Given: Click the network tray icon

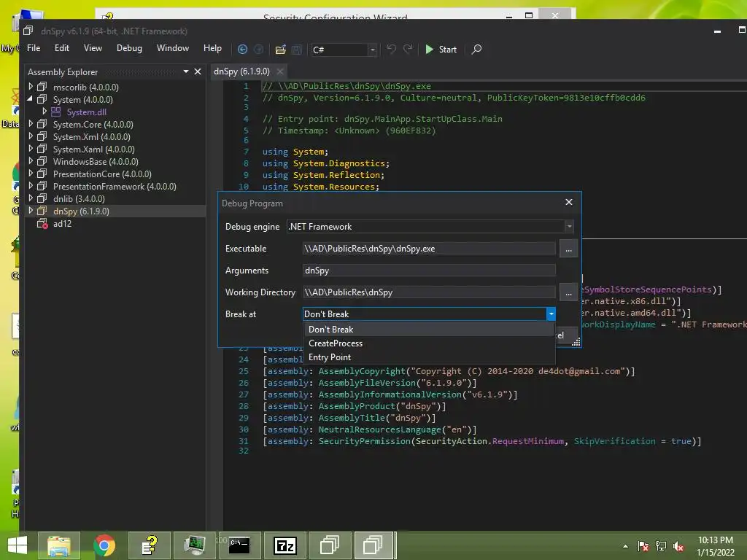Looking at the screenshot, I should point(661,546).
